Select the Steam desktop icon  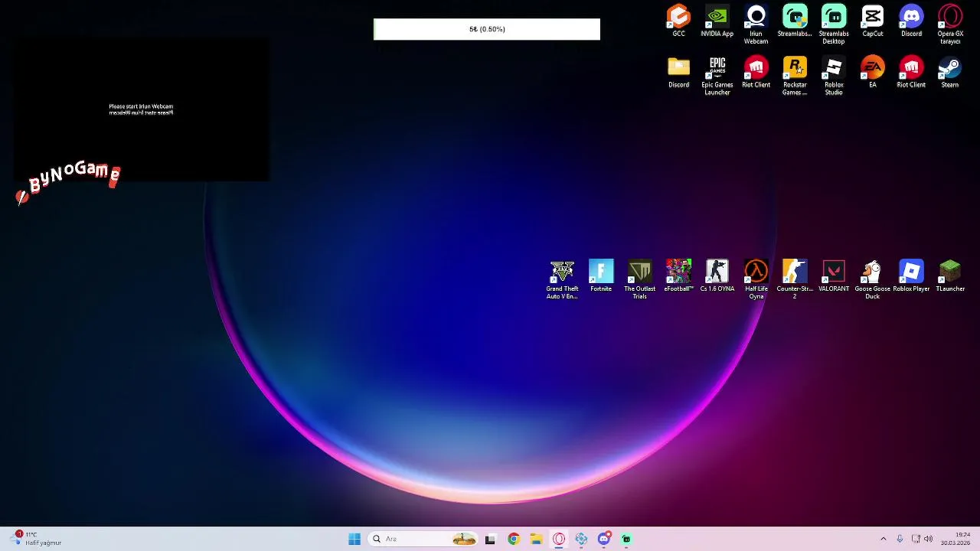[x=950, y=72]
